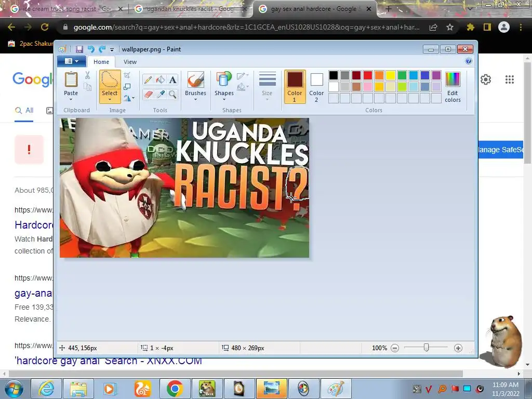Click Save in Paint quick access toolbar

[x=79, y=49]
